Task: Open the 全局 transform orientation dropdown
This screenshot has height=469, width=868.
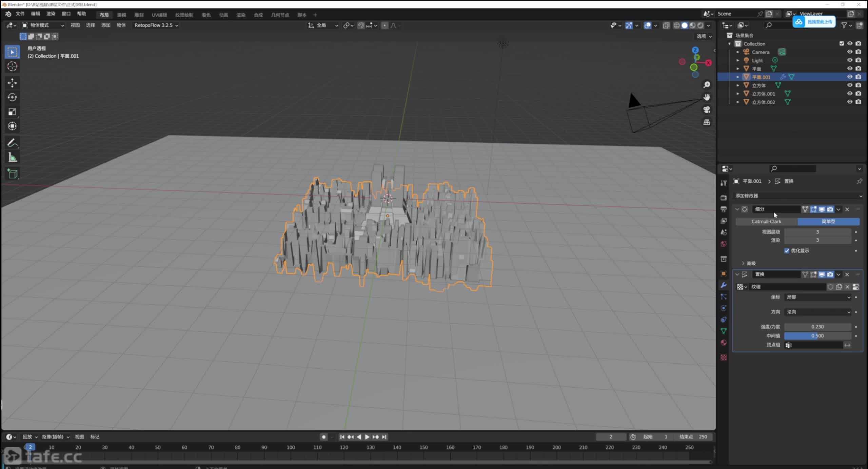Action: click(x=323, y=25)
